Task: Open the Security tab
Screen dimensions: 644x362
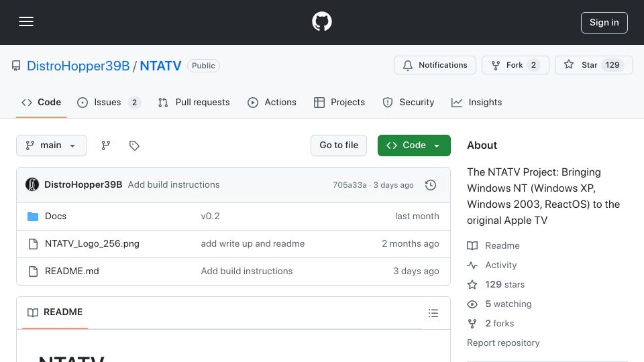Action: (x=409, y=102)
